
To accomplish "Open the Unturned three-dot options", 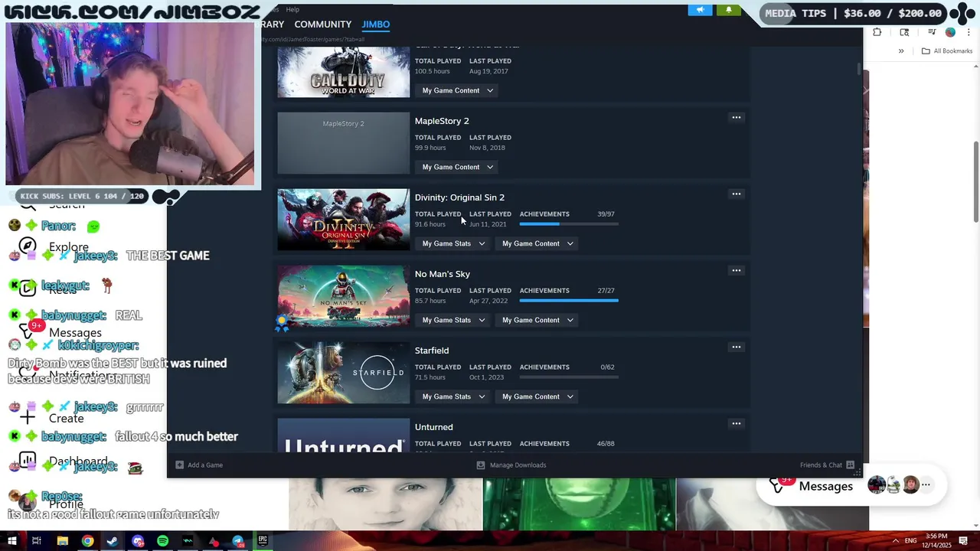I will (736, 424).
